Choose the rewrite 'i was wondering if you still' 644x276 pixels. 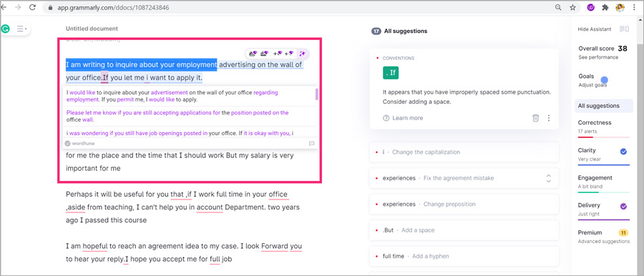[188, 133]
